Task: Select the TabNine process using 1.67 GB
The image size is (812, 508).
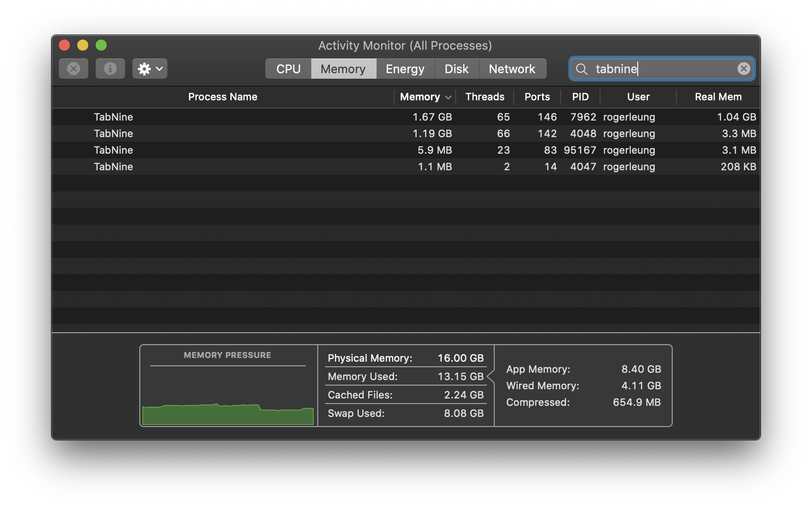Action: pyautogui.click(x=276, y=117)
